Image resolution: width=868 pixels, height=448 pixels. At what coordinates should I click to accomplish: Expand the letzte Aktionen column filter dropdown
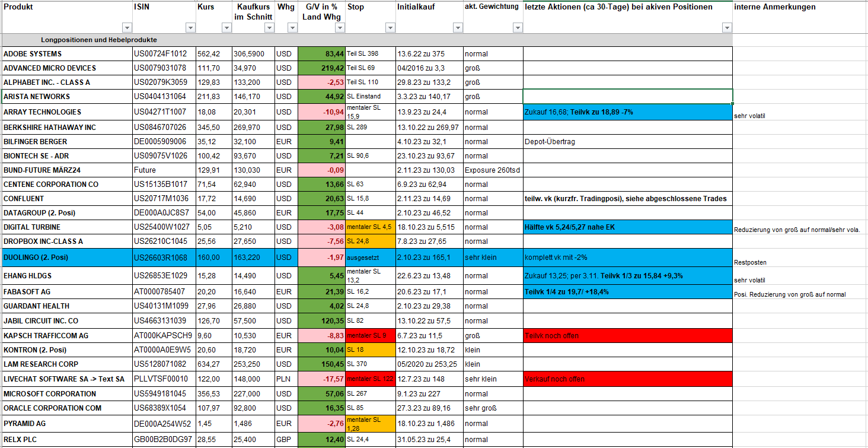point(727,28)
